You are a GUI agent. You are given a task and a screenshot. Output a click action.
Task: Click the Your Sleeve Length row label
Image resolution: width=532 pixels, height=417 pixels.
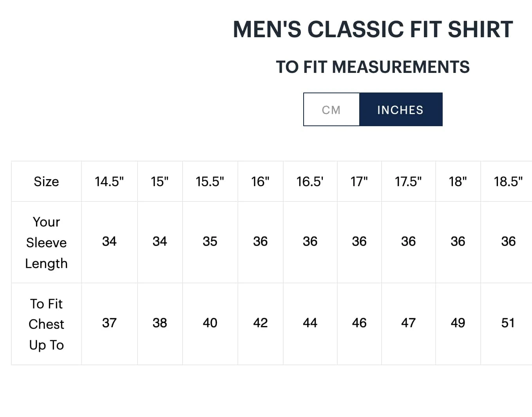46,243
